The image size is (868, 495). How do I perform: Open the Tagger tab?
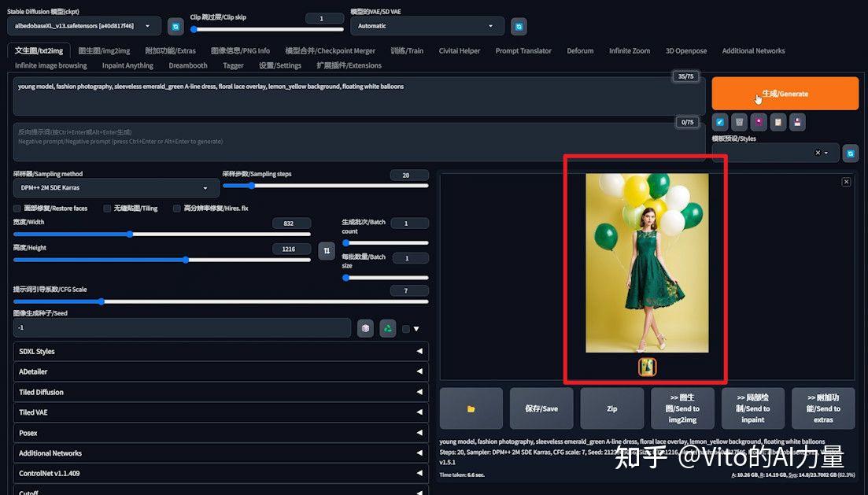[x=233, y=65]
